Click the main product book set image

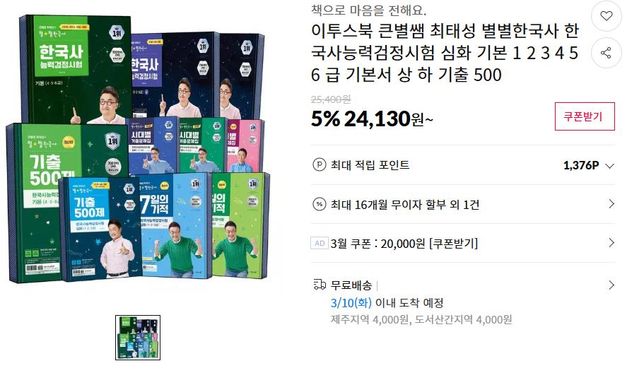138,149
